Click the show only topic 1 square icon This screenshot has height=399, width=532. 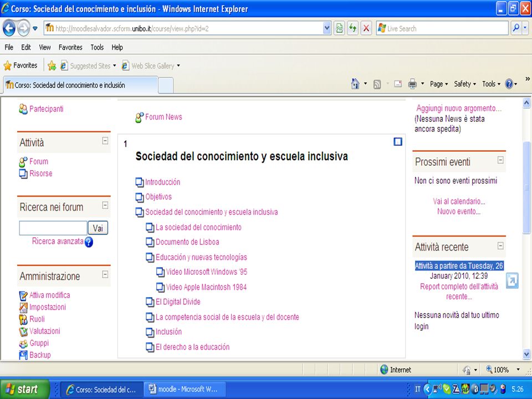click(x=398, y=141)
